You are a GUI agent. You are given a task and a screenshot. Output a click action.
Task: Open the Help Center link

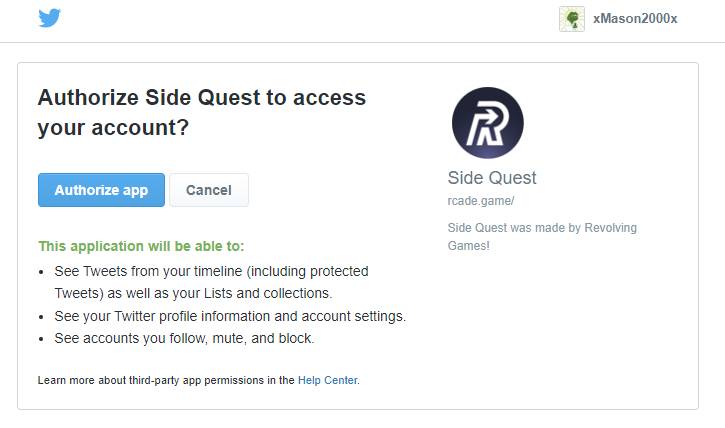coord(327,380)
